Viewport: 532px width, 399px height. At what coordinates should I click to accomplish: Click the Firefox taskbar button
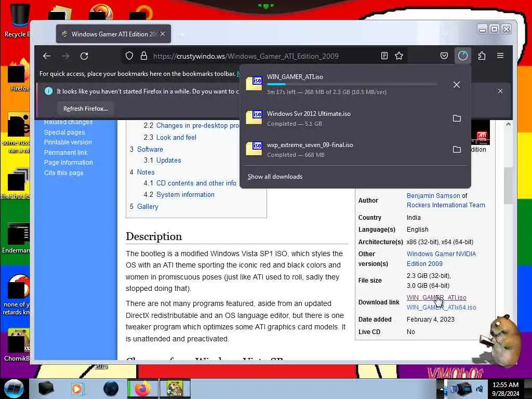(x=143, y=389)
